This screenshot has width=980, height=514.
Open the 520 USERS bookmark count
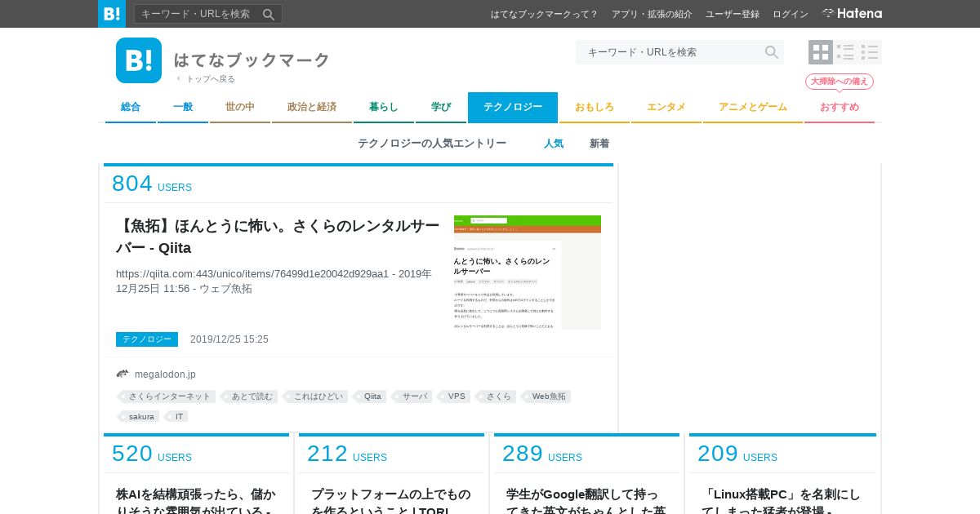click(152, 454)
